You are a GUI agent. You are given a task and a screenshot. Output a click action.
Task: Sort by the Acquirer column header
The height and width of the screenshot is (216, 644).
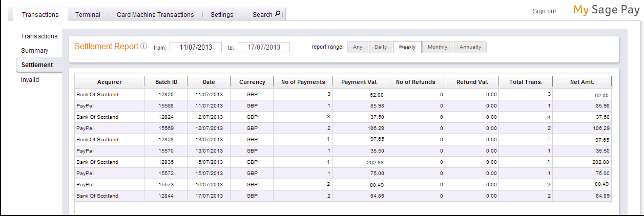click(x=109, y=82)
